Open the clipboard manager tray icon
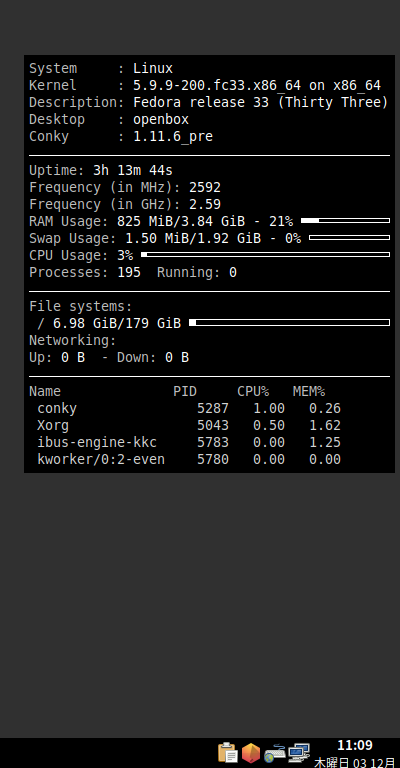The height and width of the screenshot is (768, 400). (x=228, y=753)
